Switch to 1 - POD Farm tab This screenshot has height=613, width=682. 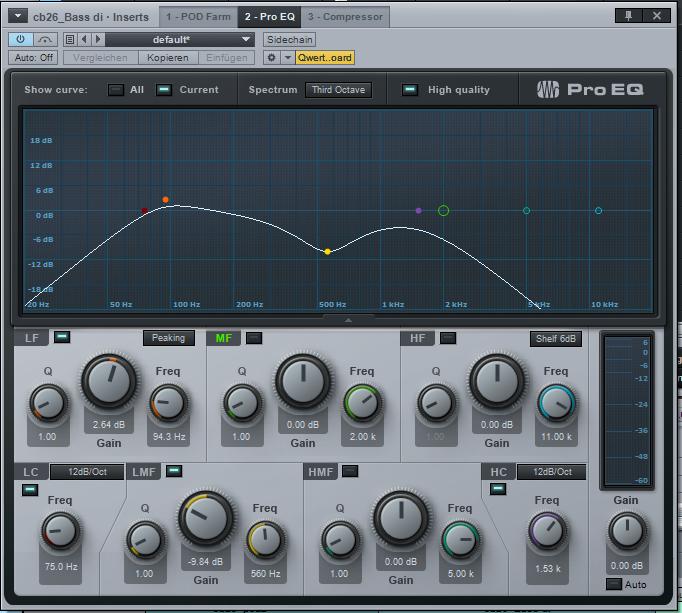[198, 17]
